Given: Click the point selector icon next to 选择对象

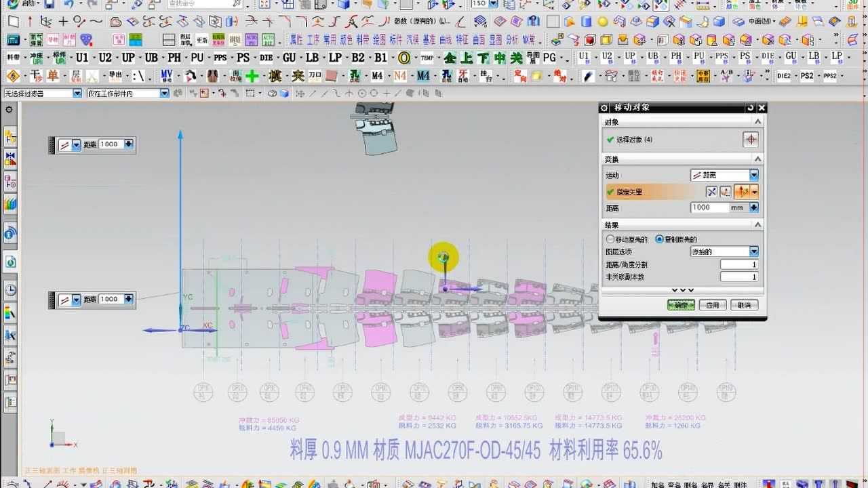Looking at the screenshot, I should (x=751, y=140).
